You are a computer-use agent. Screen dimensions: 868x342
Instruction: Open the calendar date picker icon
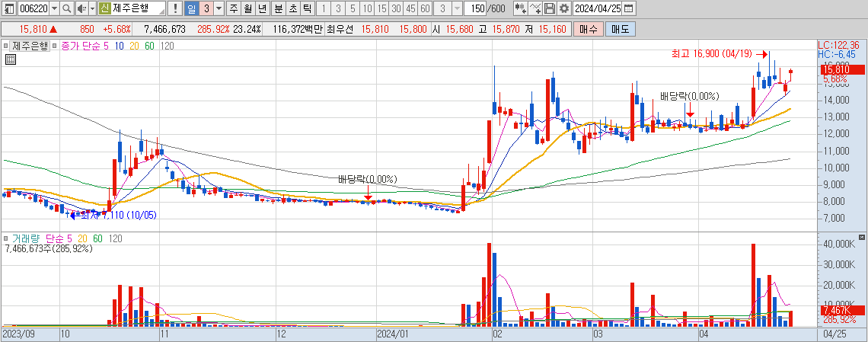coord(629,8)
